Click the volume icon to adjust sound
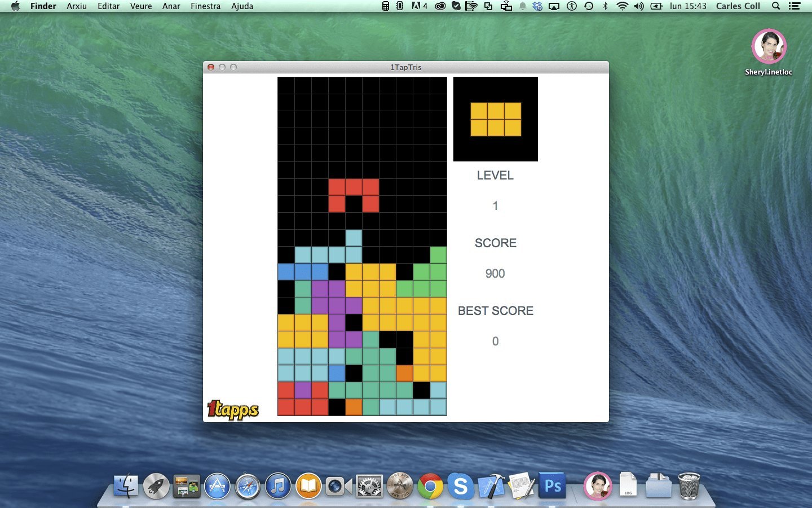 639,6
